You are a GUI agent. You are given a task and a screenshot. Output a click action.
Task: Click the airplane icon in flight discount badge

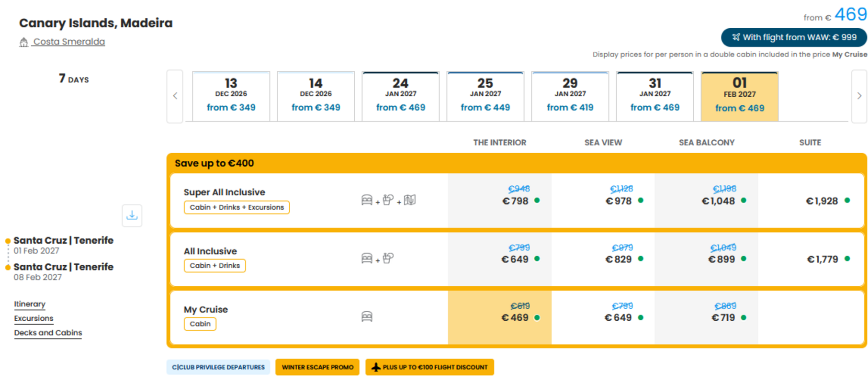tap(376, 367)
